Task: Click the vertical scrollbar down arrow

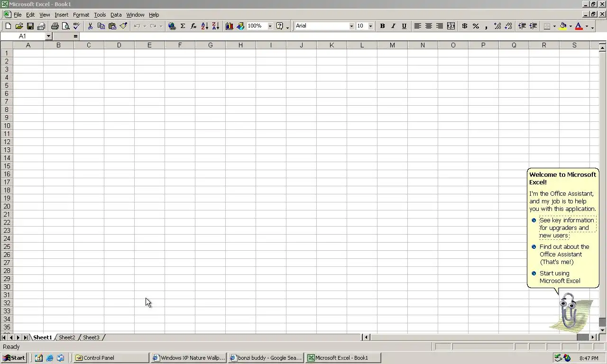Action: (x=603, y=330)
